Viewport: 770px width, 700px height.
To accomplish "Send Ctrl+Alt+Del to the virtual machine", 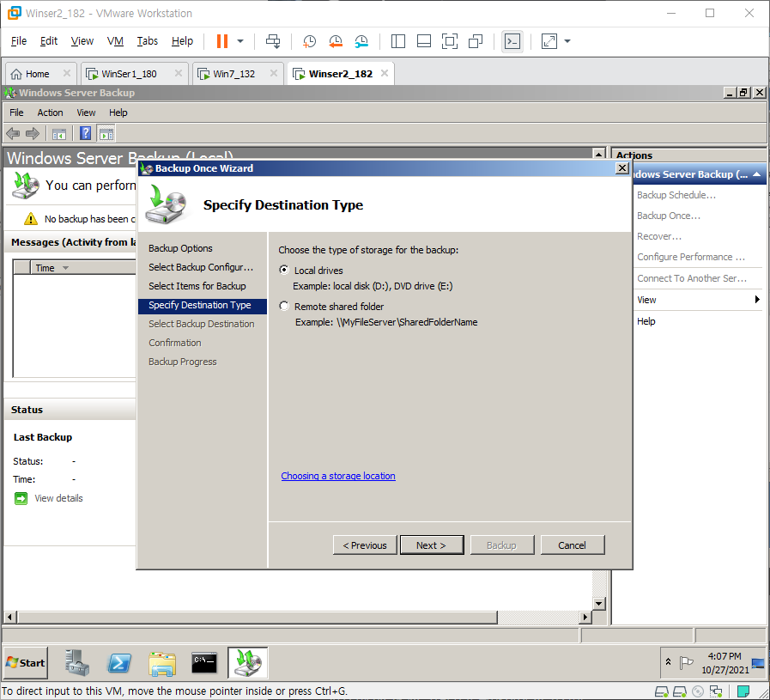I will pos(273,41).
